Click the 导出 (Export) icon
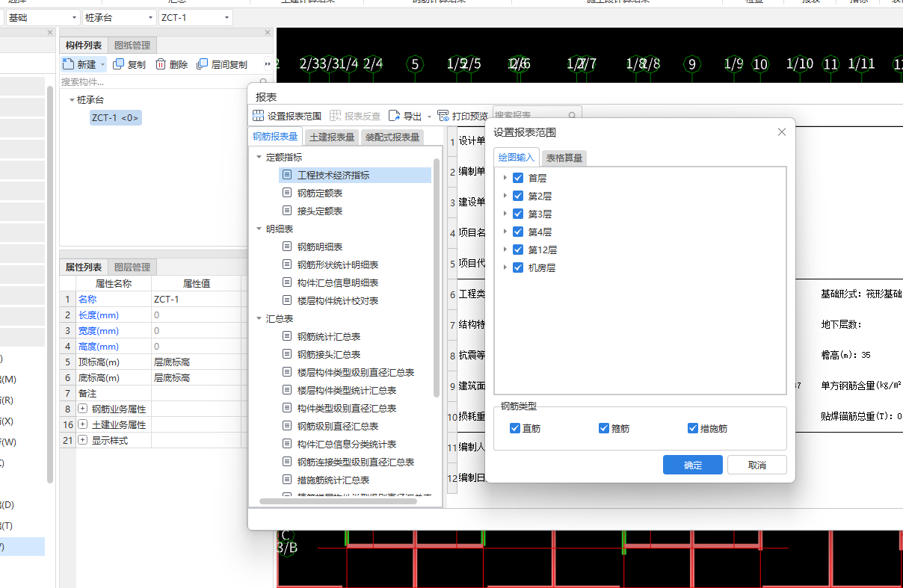 pyautogui.click(x=394, y=116)
